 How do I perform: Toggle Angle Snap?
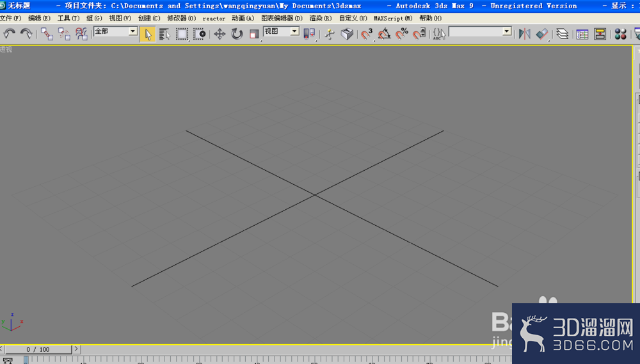[x=384, y=34]
